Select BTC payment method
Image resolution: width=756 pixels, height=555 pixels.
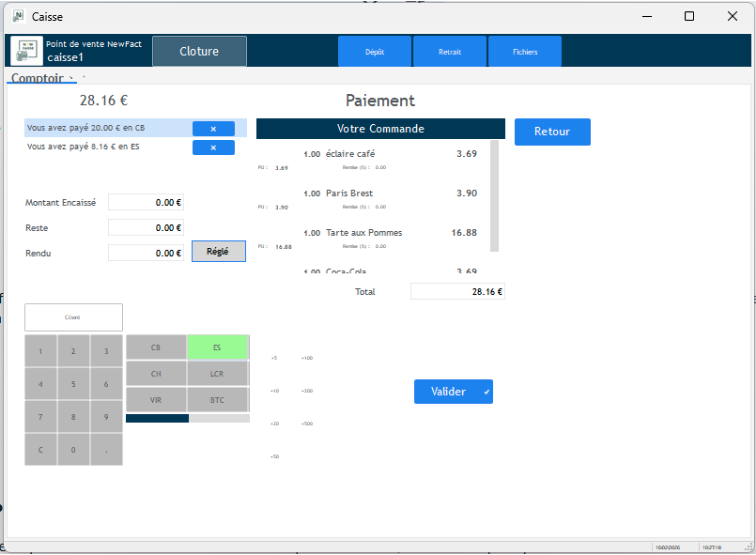coord(217,400)
